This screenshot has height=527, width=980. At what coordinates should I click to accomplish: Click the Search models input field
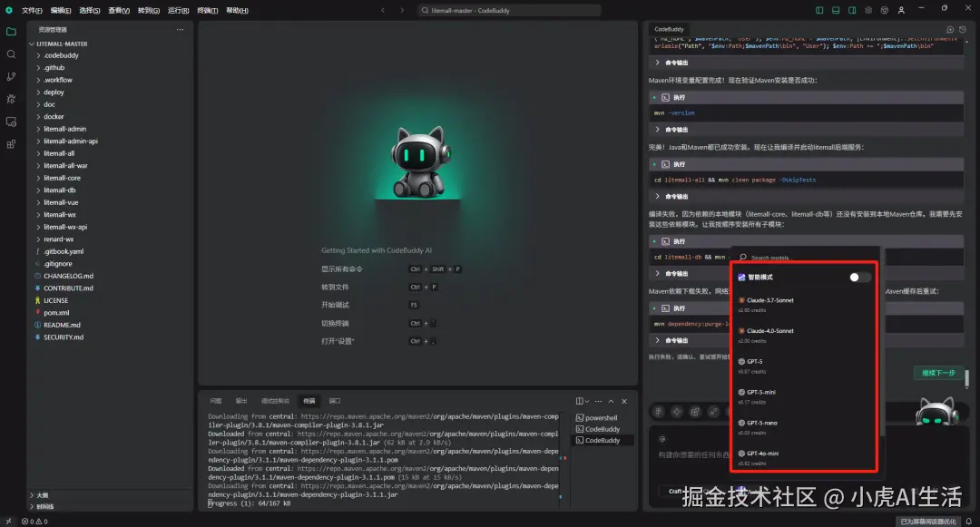805,258
